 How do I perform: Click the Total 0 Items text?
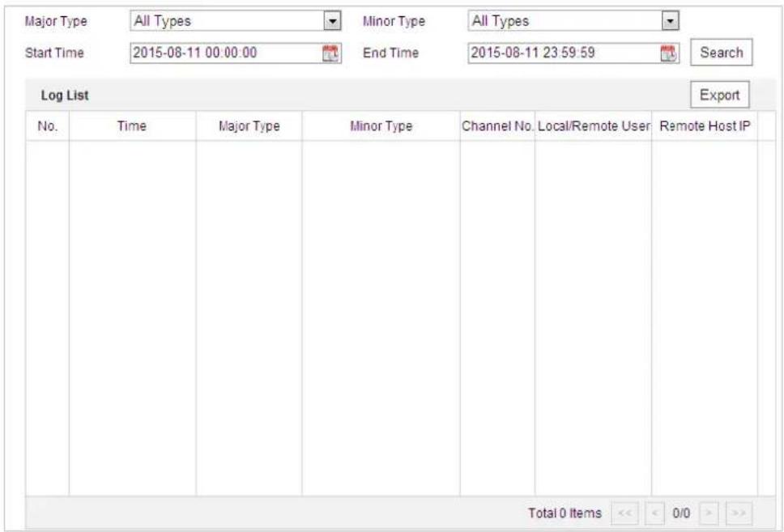tap(565, 513)
